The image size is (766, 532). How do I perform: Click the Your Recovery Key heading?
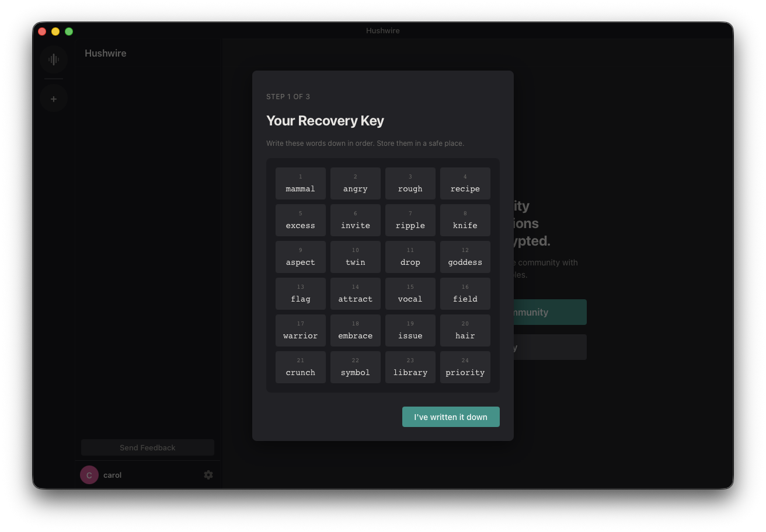coord(325,121)
